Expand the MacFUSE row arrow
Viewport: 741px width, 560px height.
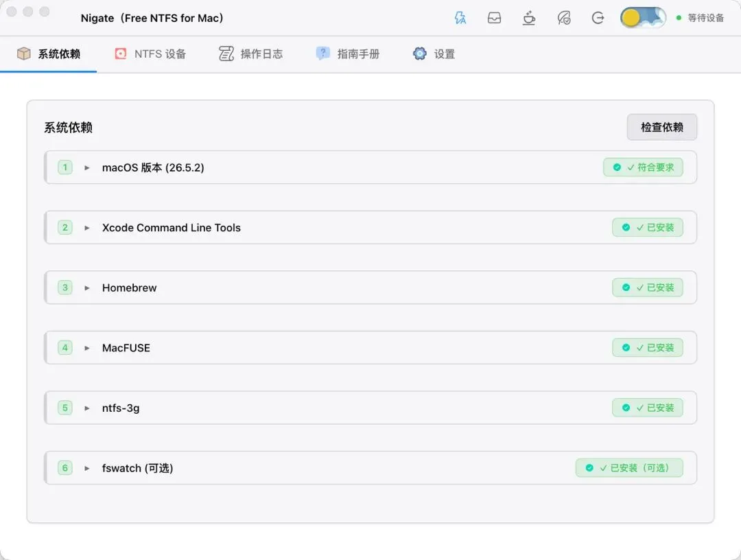click(x=87, y=348)
